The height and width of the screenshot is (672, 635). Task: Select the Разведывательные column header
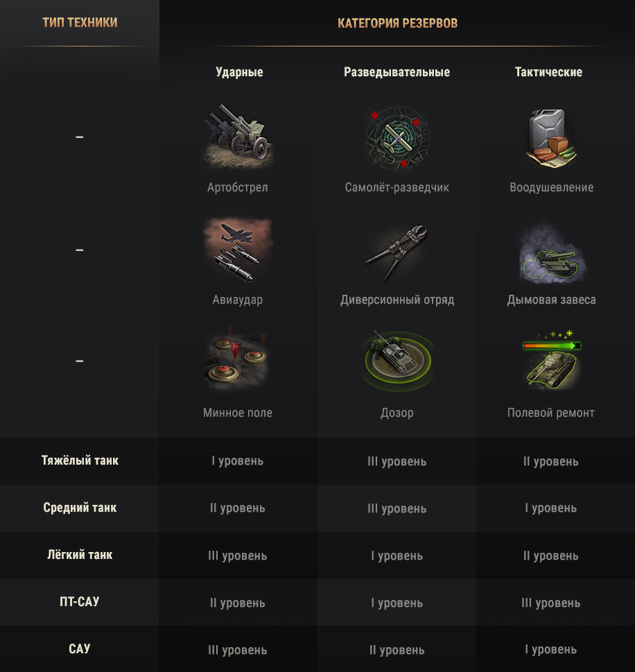pyautogui.click(x=397, y=72)
